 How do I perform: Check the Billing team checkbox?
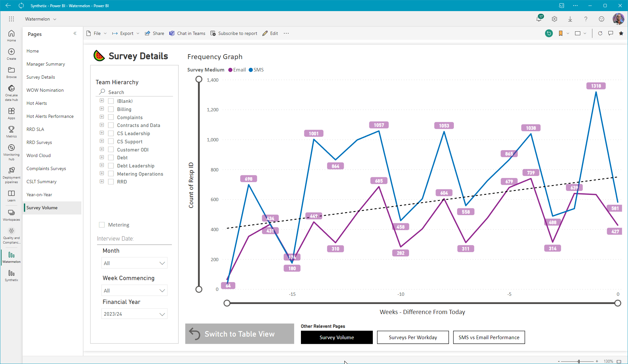pyautogui.click(x=111, y=109)
